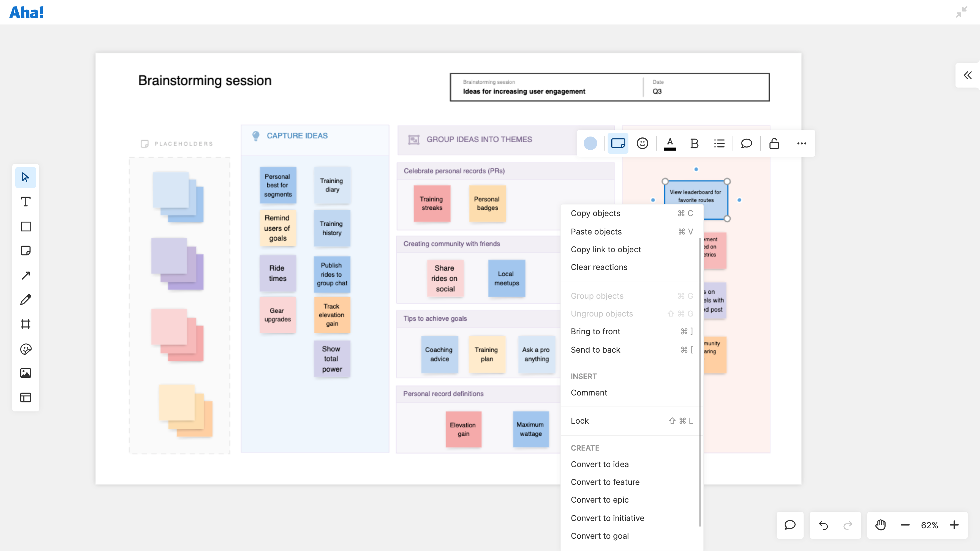Toggle the hand pan tool
Image resolution: width=980 pixels, height=551 pixels.
click(880, 525)
